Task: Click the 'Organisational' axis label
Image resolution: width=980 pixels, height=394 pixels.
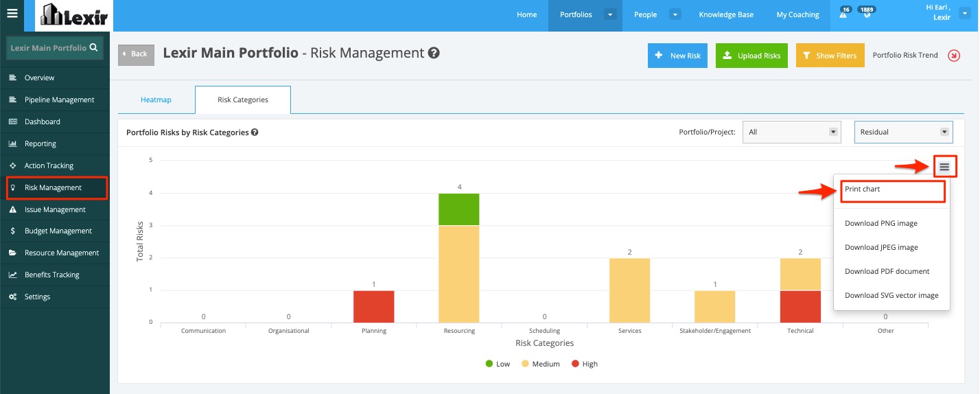Action: pos(289,331)
